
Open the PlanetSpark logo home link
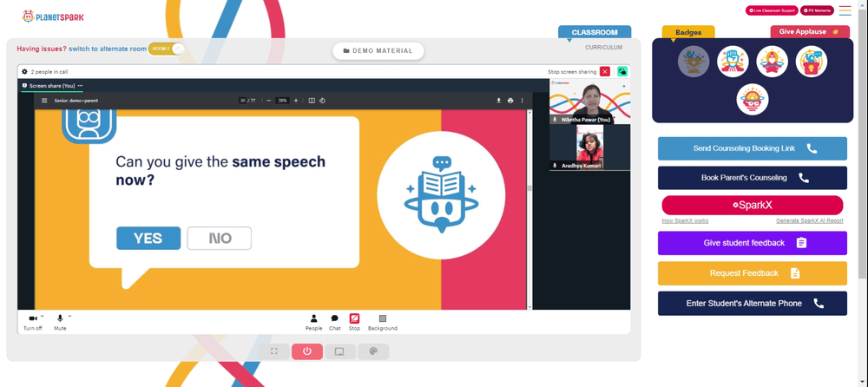coord(53,16)
